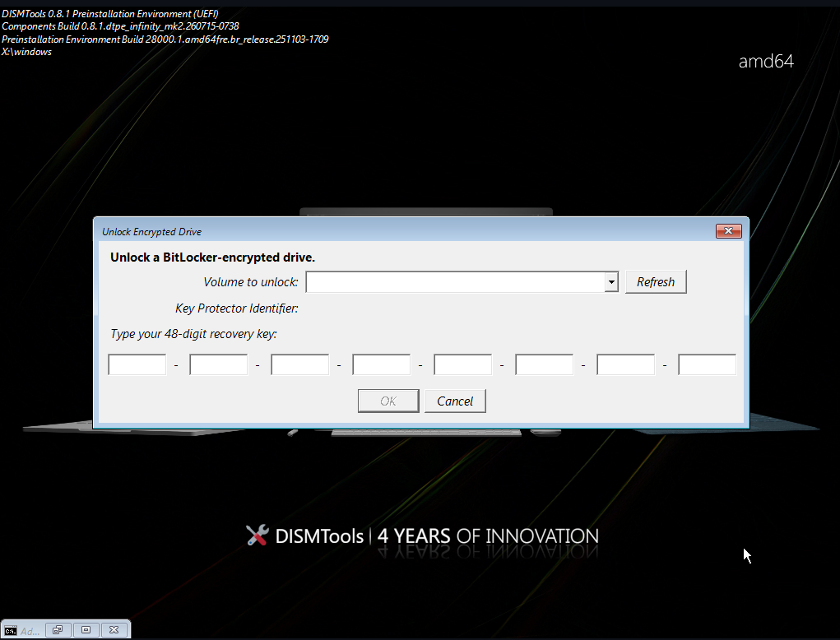Click the 'Volume to unlock:' label
This screenshot has height=640, width=840.
point(251,282)
